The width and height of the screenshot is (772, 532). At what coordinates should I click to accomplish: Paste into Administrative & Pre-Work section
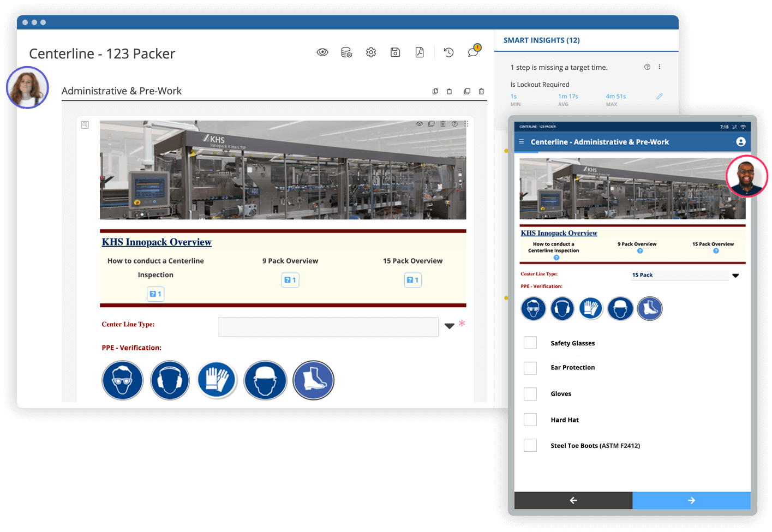(x=449, y=91)
